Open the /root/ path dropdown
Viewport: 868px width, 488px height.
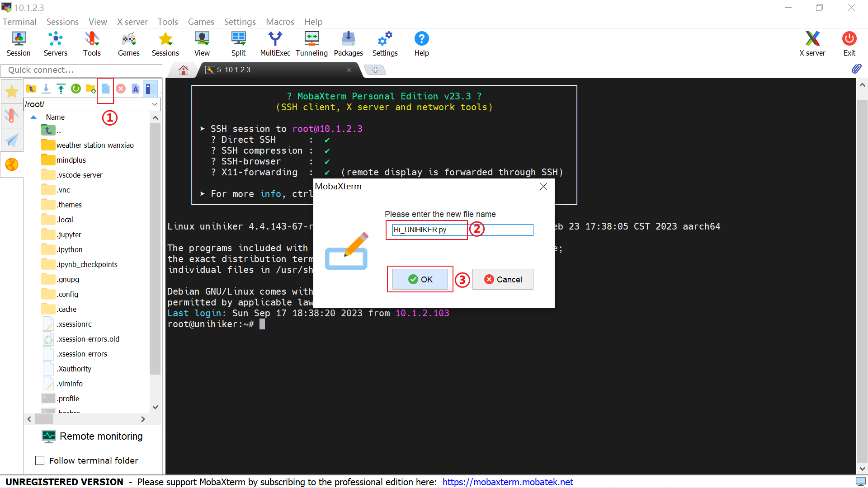click(x=155, y=104)
